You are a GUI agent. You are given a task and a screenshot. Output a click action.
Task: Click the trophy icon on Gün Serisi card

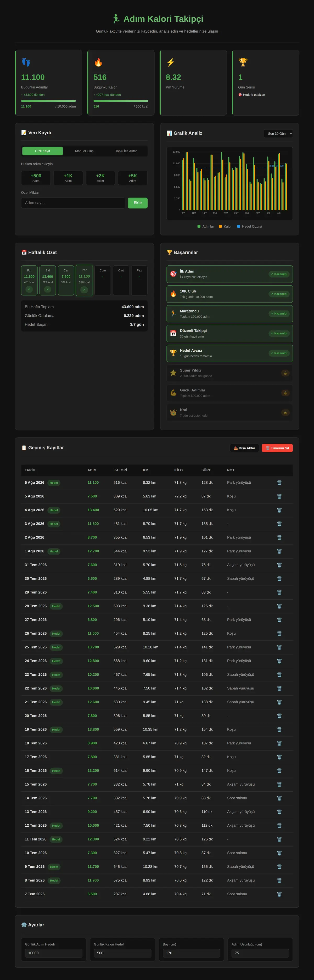pyautogui.click(x=243, y=62)
